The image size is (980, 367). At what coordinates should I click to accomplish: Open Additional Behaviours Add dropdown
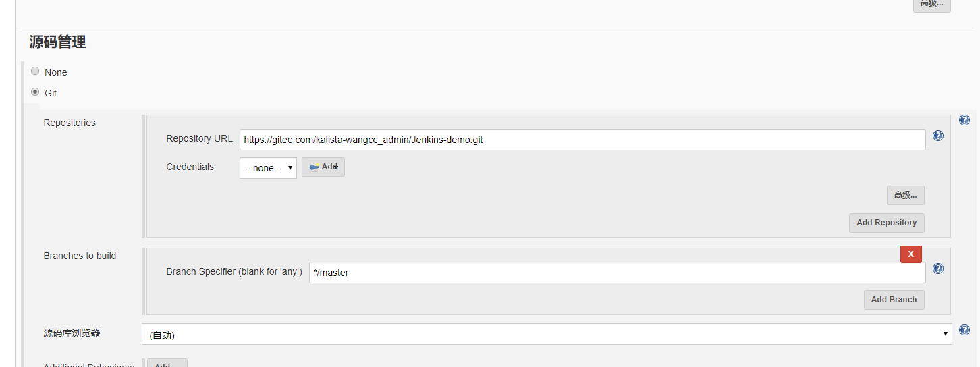click(166, 364)
